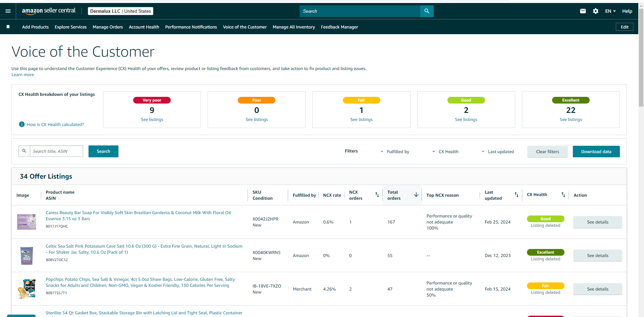Sort by NCX orders column arrows
This screenshot has width=644, height=317.
coord(377,195)
